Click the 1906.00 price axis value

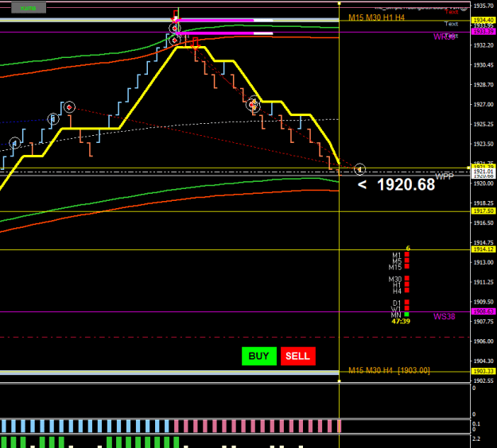click(x=483, y=341)
